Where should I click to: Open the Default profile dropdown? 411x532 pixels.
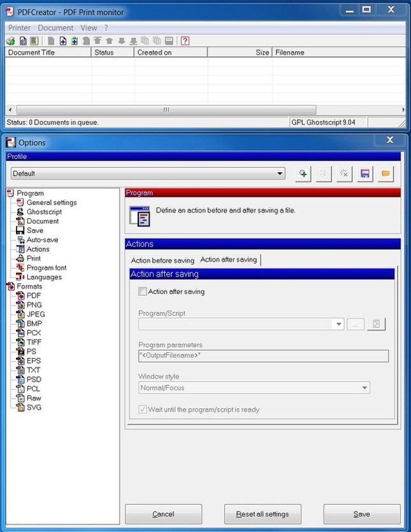[x=148, y=174]
